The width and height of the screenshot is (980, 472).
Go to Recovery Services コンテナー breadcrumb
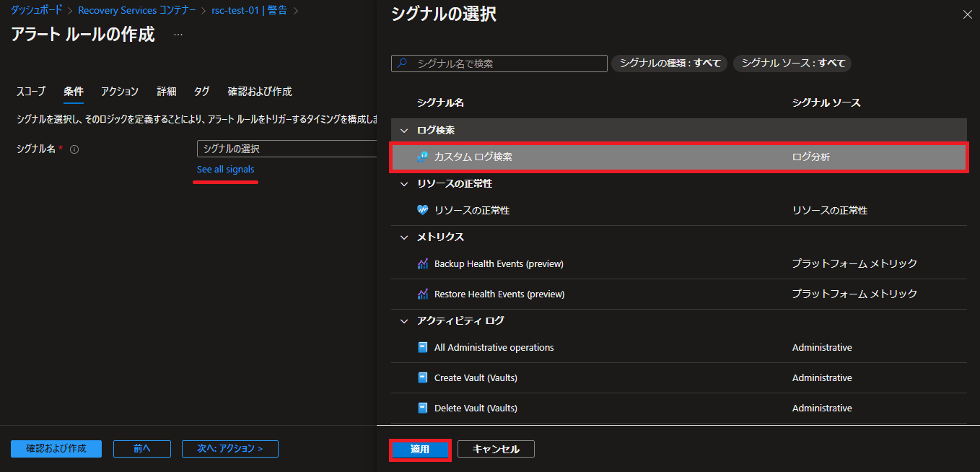(x=137, y=11)
